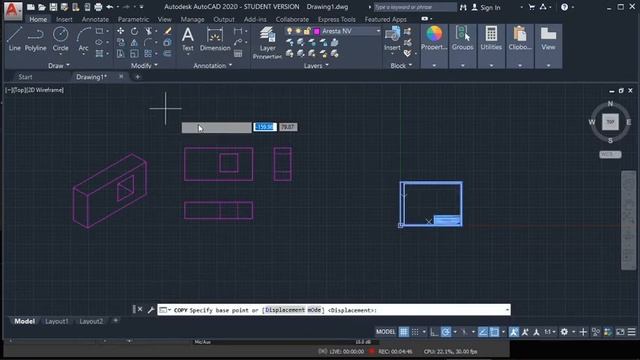Expand the Layers panel
Viewport: 640px width, 360px height.
[316, 65]
